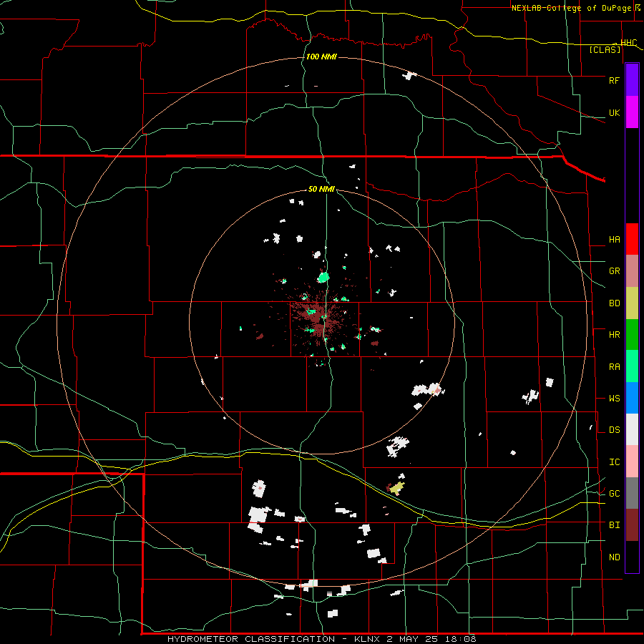Click the BI legend label
Screen dimensions: 644x644
(614, 525)
